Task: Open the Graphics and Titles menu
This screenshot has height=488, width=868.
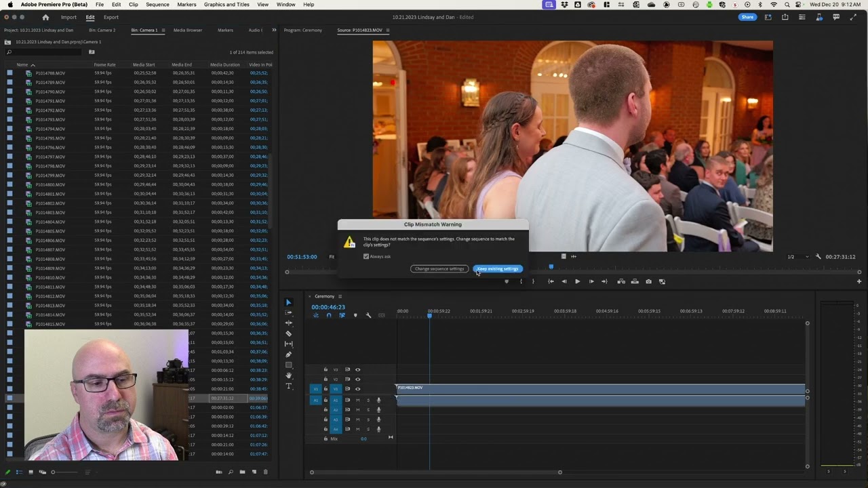Action: click(226, 5)
